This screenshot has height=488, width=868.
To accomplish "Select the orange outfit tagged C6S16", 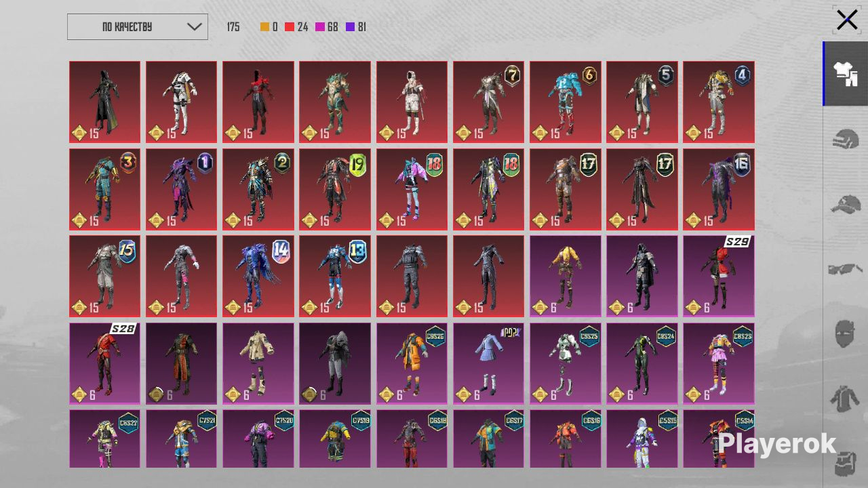I will pyautogui.click(x=565, y=439).
